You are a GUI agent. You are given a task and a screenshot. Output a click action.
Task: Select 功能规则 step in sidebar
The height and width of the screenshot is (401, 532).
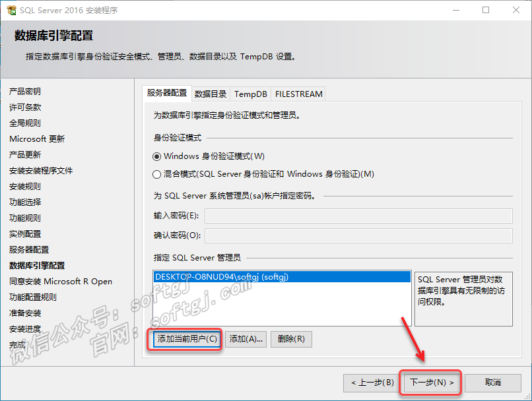point(25,218)
